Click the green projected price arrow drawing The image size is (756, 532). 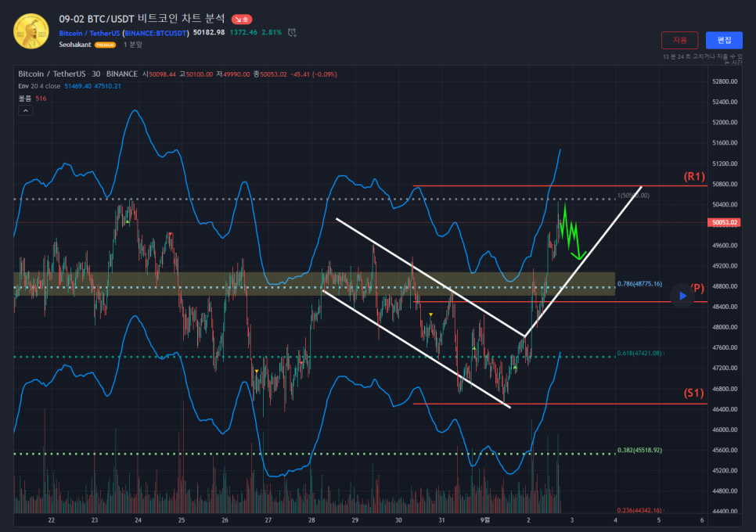tap(571, 232)
